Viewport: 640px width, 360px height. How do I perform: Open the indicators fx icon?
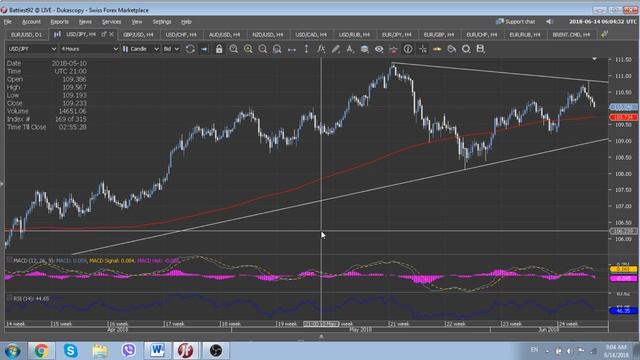pos(321,49)
